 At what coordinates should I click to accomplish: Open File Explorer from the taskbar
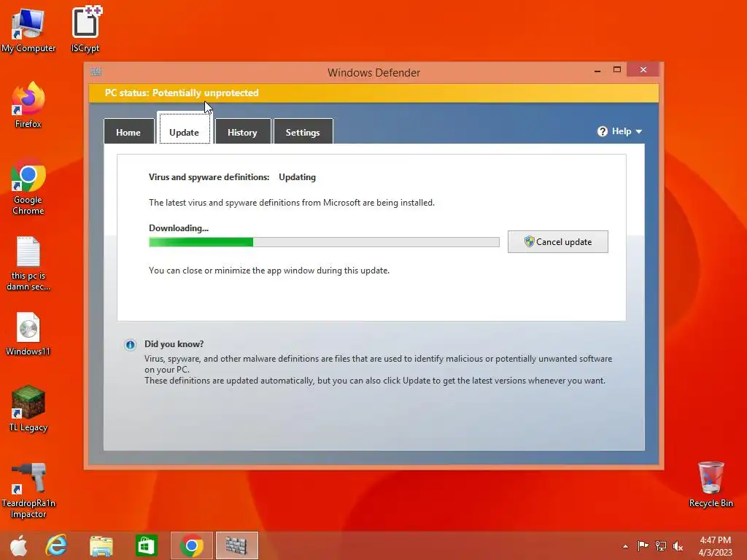click(101, 545)
